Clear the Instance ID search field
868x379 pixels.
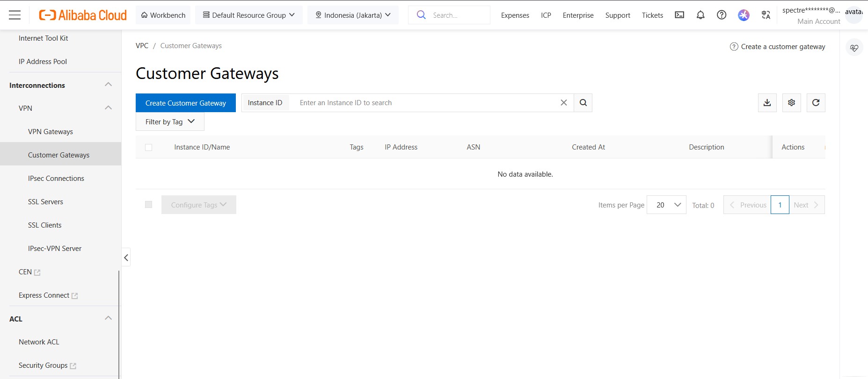click(x=564, y=103)
